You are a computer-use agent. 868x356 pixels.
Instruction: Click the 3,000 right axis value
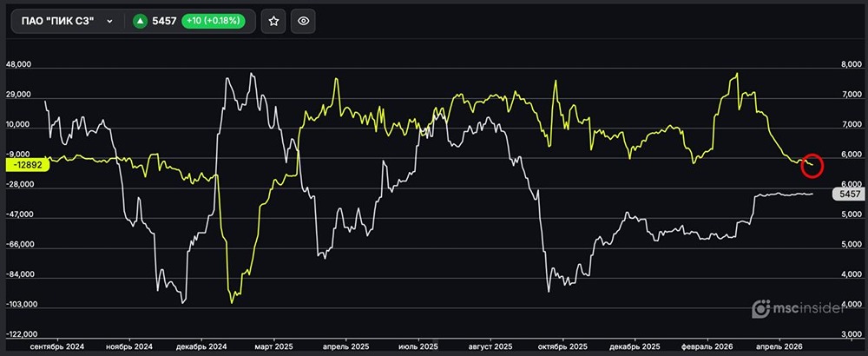(851, 335)
